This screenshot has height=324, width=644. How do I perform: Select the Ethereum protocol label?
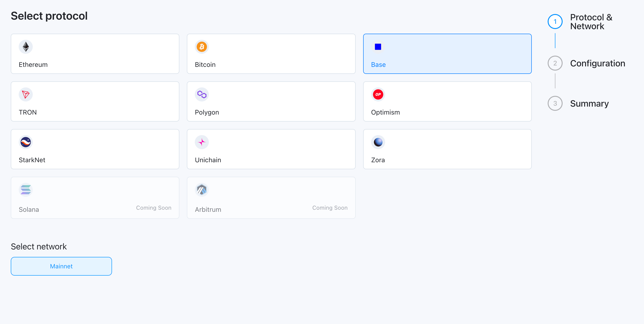(x=33, y=65)
